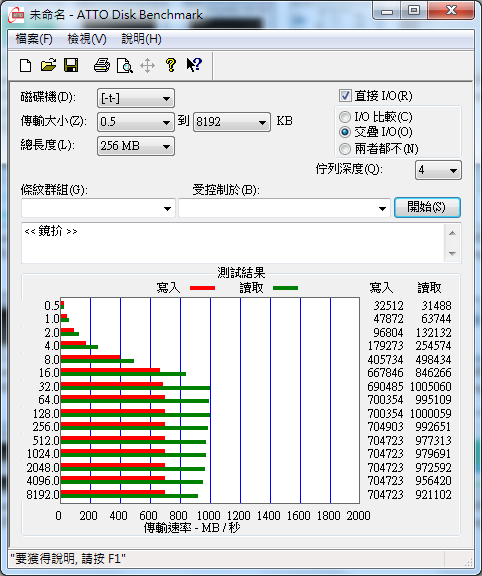The image size is (482, 576).
Task: Expand the 佇列深度 queue depth dropdown
Action: (x=438, y=170)
